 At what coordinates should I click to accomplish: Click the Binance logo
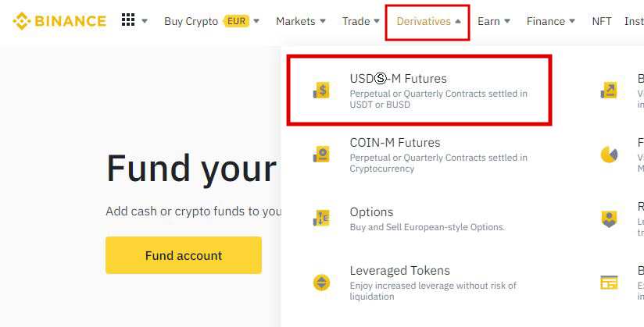click(59, 21)
